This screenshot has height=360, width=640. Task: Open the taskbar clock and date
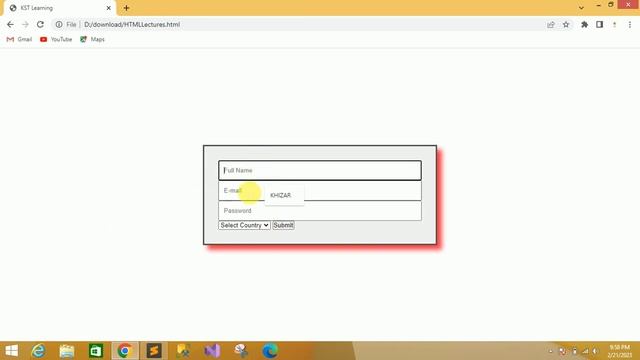(620, 351)
